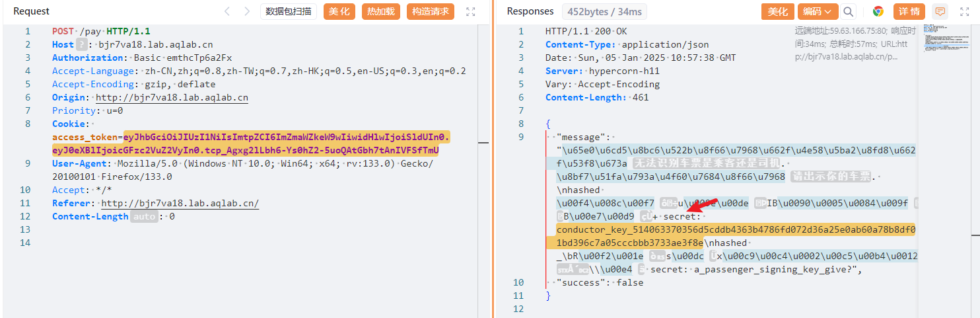Click the comment bubble icon in Responses
This screenshot has width=980, height=318.
tap(940, 11)
